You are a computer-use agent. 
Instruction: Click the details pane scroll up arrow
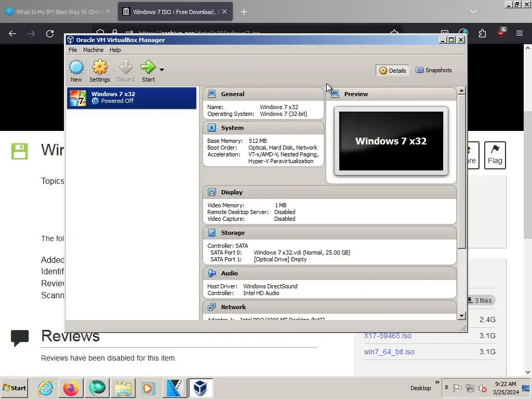[x=461, y=90]
